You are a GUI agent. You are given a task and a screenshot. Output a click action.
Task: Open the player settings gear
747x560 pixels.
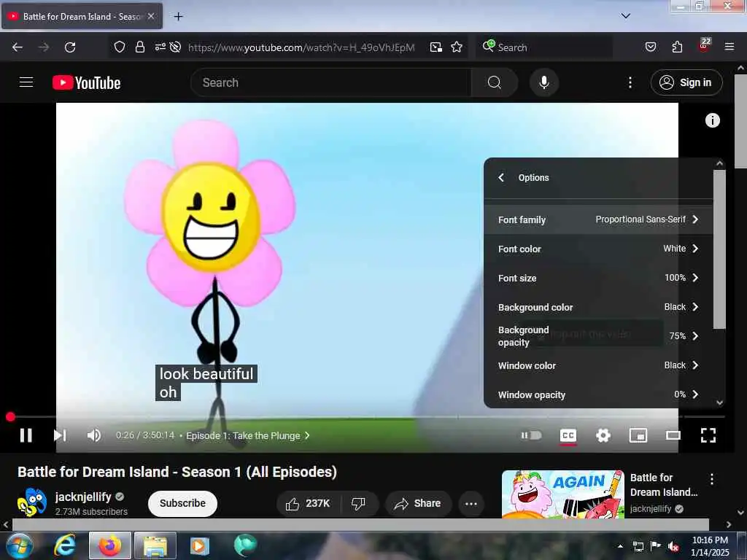pos(603,435)
